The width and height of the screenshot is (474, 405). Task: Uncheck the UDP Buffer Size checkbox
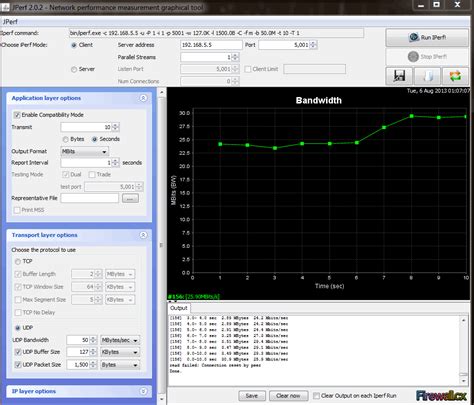[x=18, y=352]
